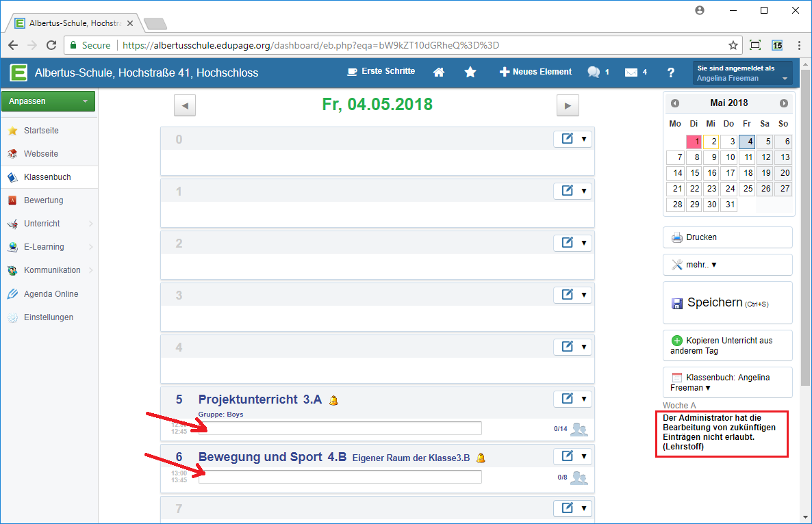Select Bewertung in the left sidebar
This screenshot has height=524, width=812.
(43, 200)
